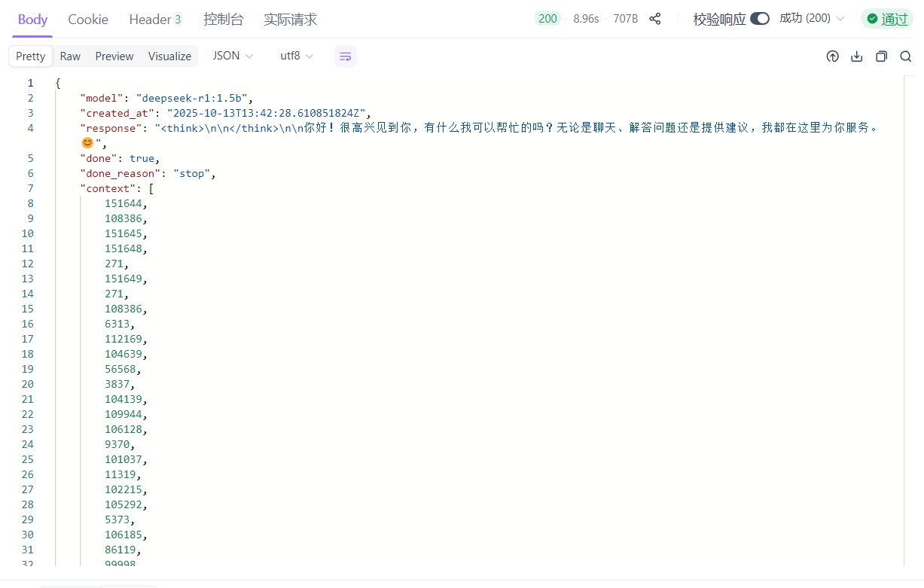Screen dimensions: 924x588
Task: Click line number 7 in the gutter
Action: [30, 188]
